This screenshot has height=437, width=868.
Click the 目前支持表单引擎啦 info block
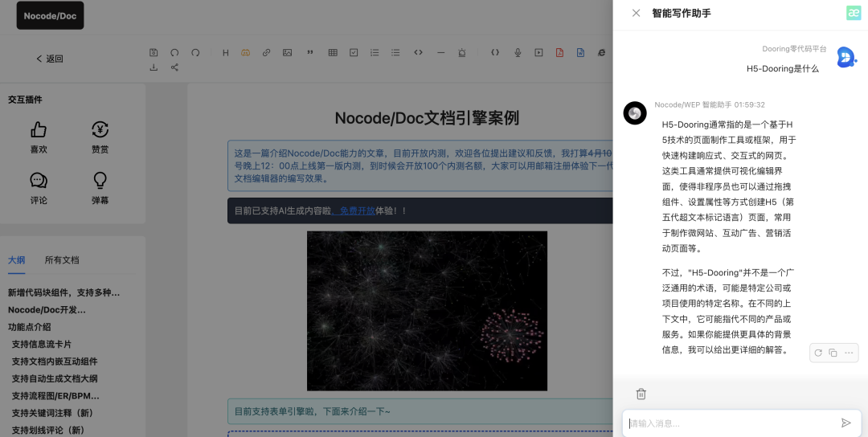pyautogui.click(x=420, y=411)
